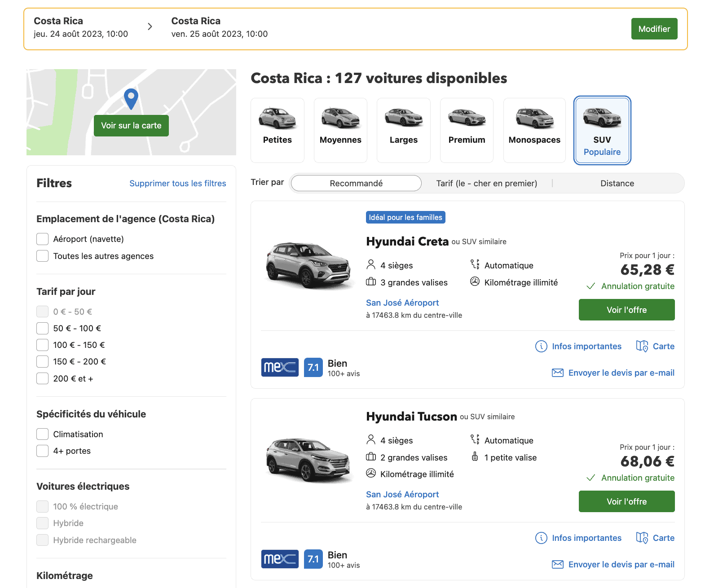Click the Hyundai Creta title

[407, 241]
